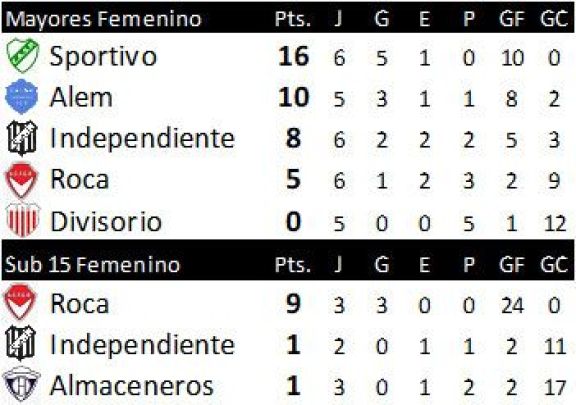Click the Divisorio team name
The width and height of the screenshot is (576, 405).
tap(106, 222)
